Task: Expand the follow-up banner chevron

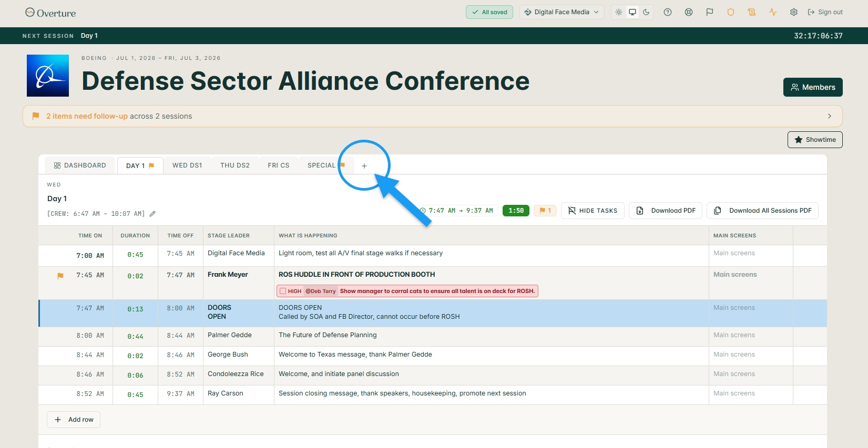Action: (830, 116)
